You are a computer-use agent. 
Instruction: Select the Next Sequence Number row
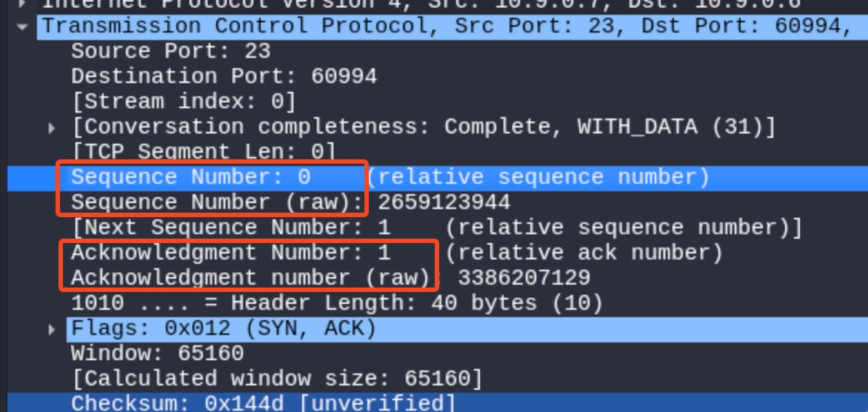437,227
